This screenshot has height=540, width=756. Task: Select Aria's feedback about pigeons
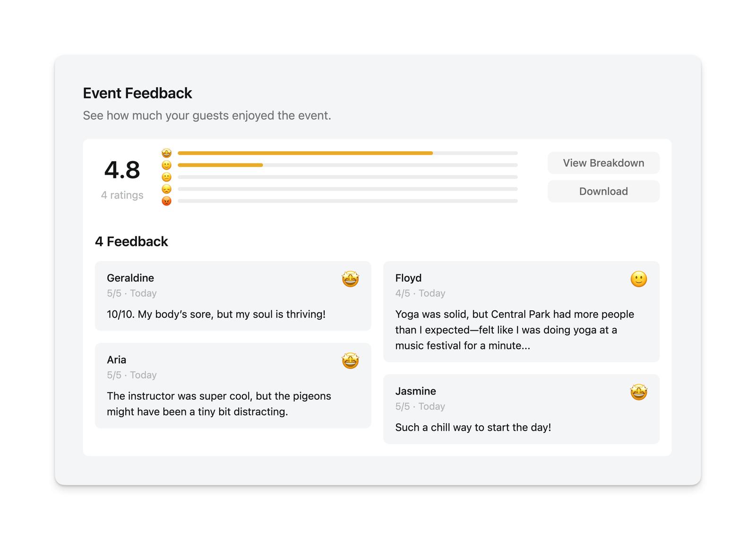coord(219,404)
